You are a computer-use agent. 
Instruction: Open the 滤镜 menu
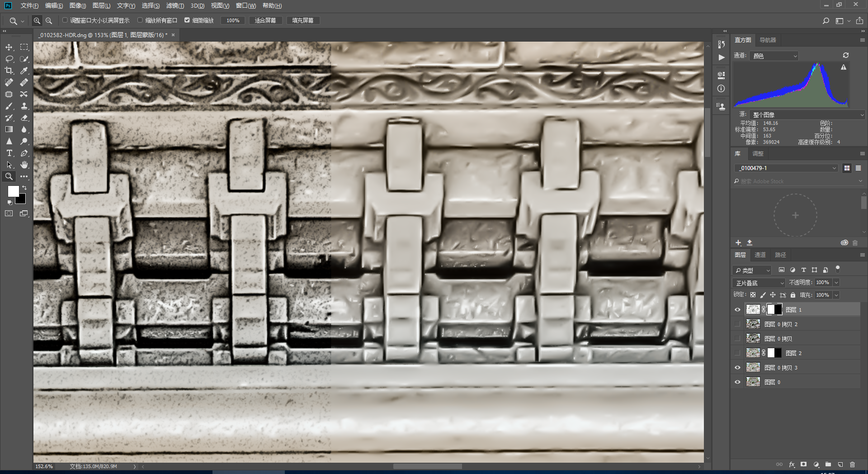click(175, 6)
